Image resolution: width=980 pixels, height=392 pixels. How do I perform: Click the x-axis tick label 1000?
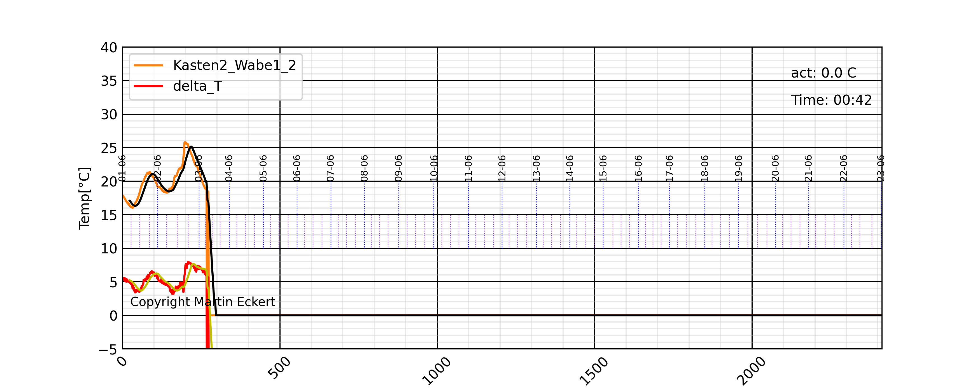point(436,371)
